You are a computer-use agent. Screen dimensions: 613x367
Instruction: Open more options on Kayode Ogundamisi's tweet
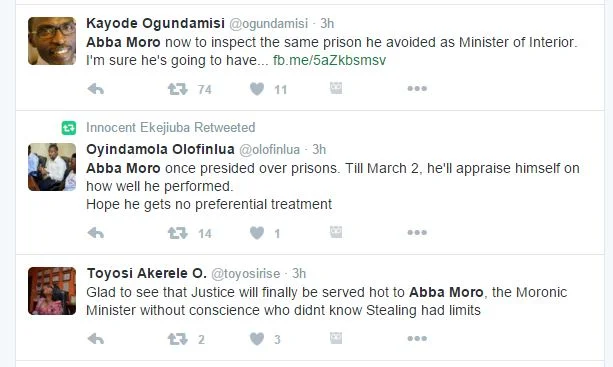(417, 88)
